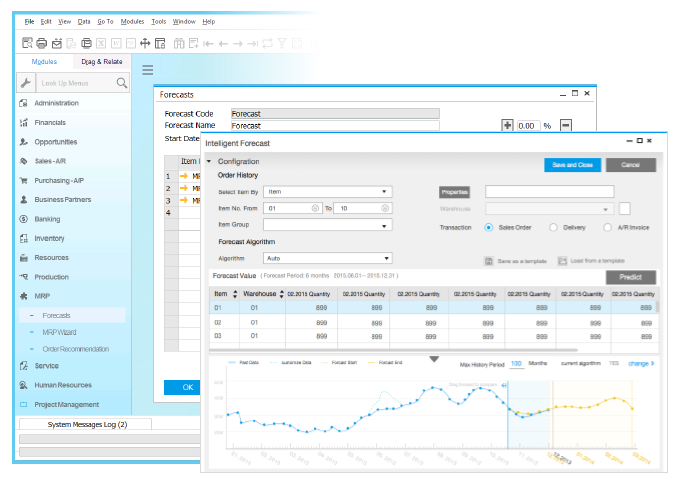Select A/R Invoice transaction radio button
The height and width of the screenshot is (488, 685).
[x=607, y=227]
